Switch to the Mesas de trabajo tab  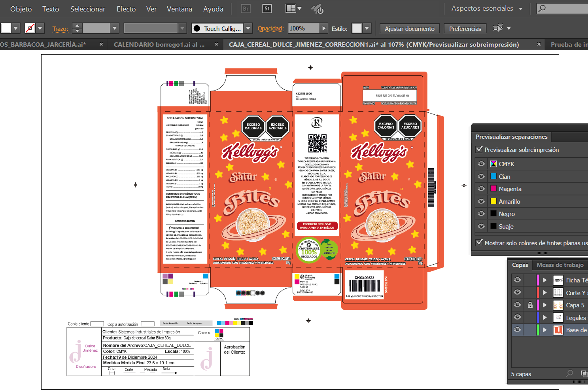(x=560, y=265)
